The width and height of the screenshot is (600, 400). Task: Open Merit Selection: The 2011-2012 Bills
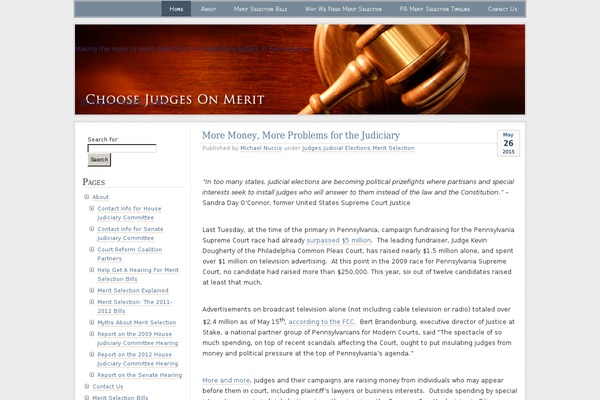[135, 307]
